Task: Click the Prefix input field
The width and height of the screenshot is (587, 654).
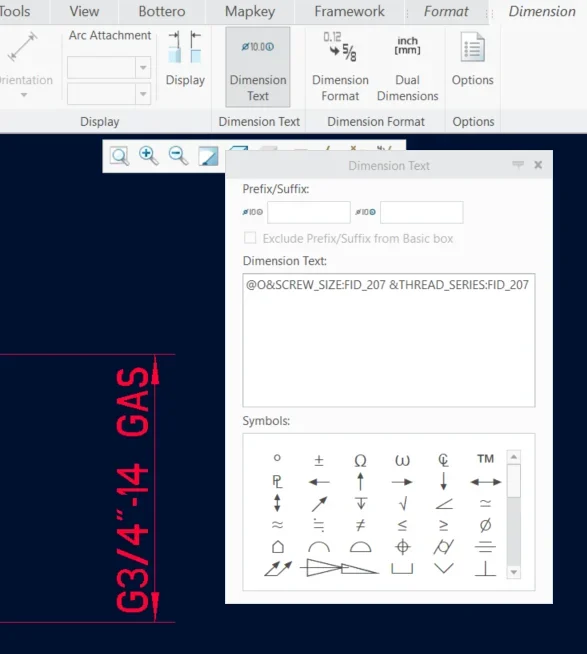Action: point(309,212)
